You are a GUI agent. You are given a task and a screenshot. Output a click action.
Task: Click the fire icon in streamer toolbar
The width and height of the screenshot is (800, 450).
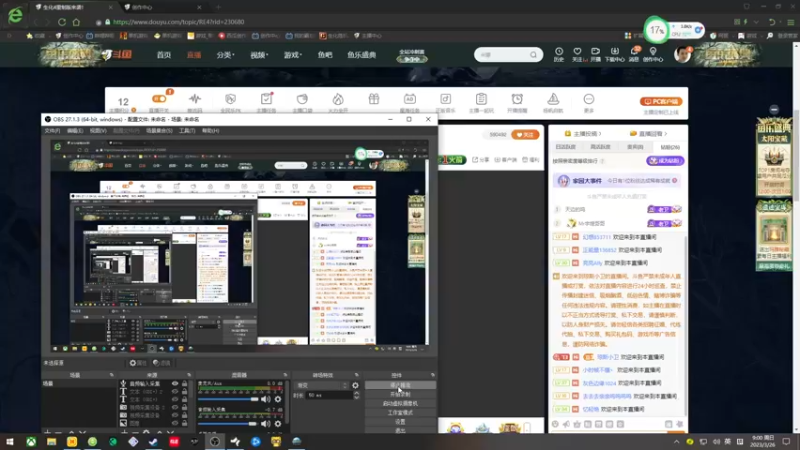[x=338, y=99]
